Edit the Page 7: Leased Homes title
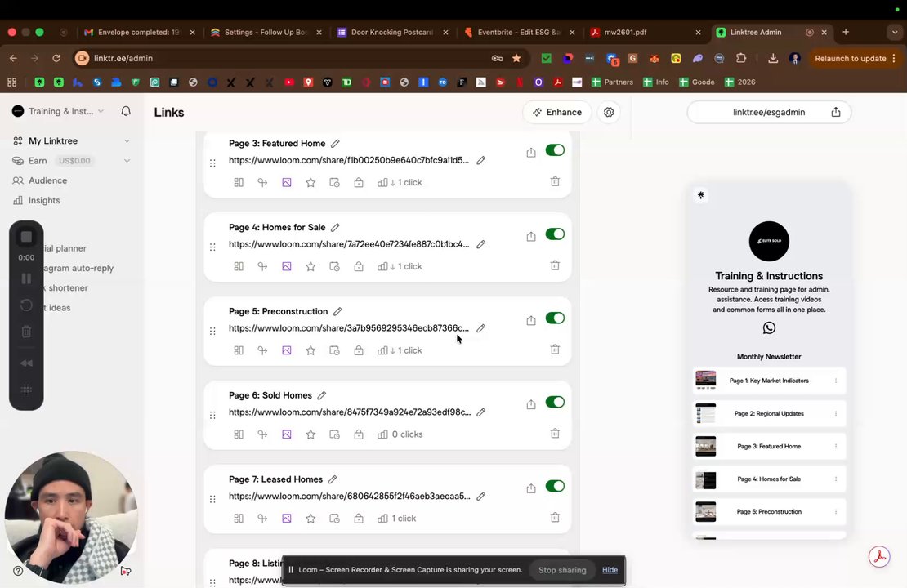Image resolution: width=907 pixels, height=588 pixels. (333, 479)
